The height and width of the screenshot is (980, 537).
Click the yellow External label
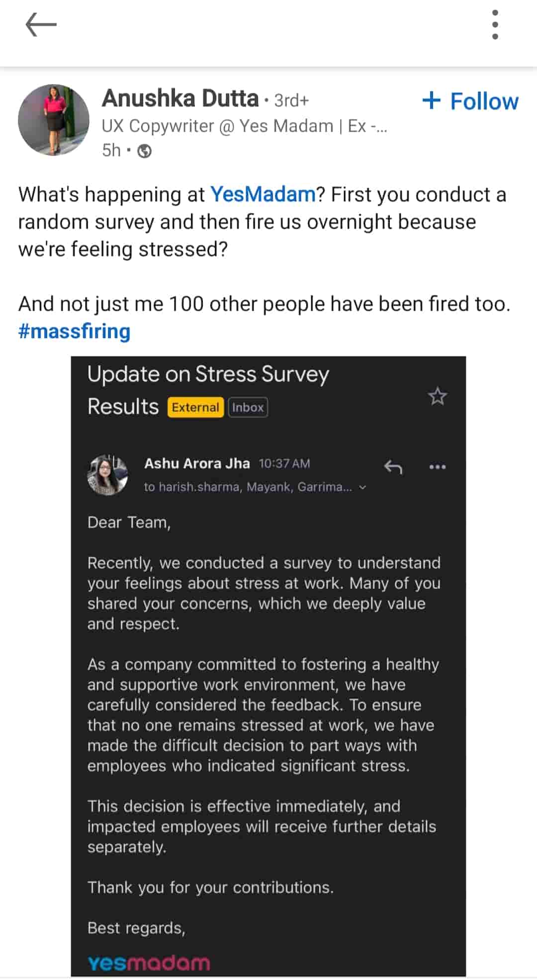(195, 407)
